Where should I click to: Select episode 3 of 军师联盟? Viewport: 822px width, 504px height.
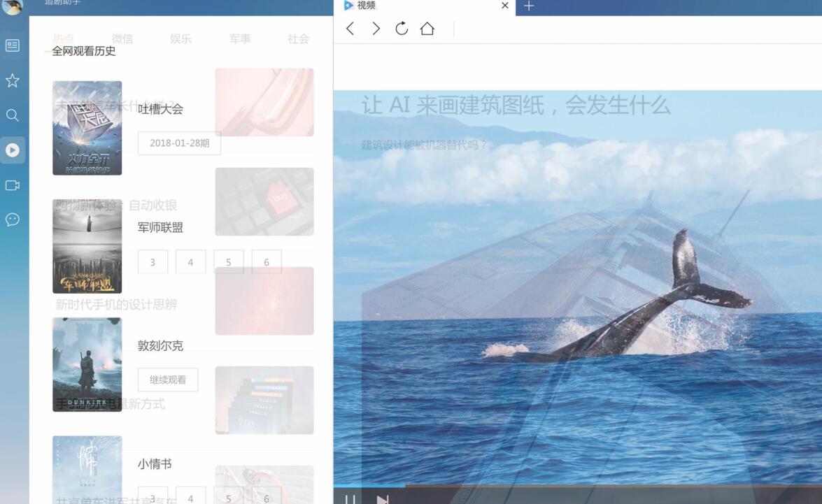coord(153,262)
